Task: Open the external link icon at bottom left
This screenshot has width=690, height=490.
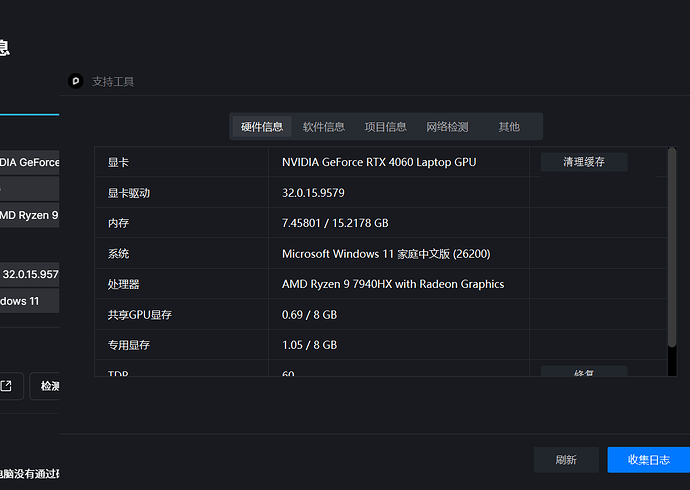Action: point(7,386)
